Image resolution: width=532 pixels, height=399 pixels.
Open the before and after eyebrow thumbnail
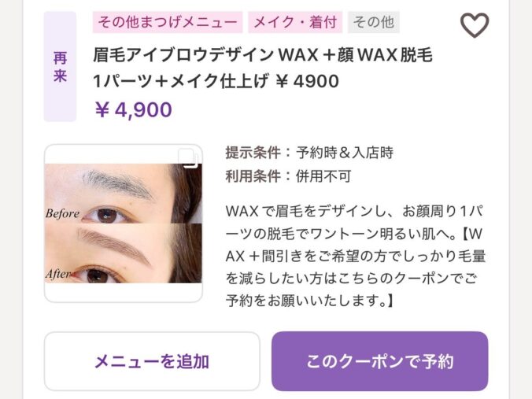pyautogui.click(x=124, y=224)
